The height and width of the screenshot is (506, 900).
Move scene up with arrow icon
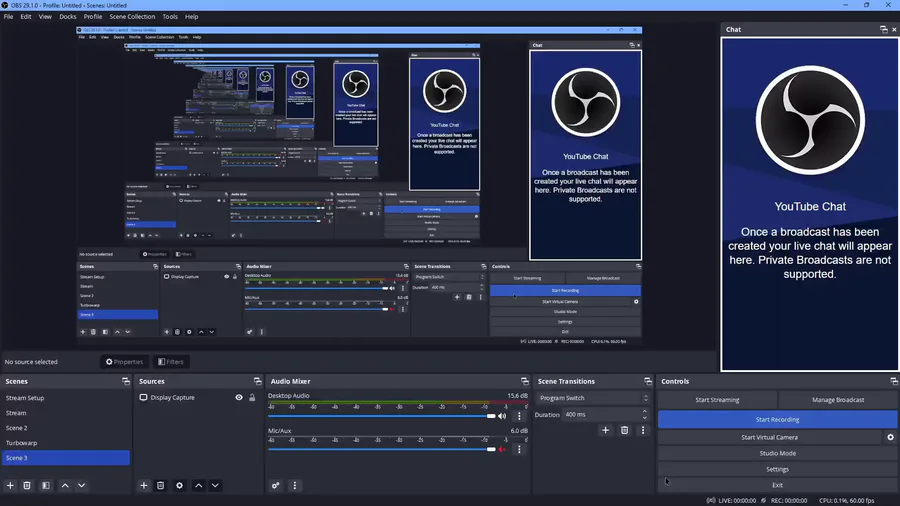coord(65,485)
